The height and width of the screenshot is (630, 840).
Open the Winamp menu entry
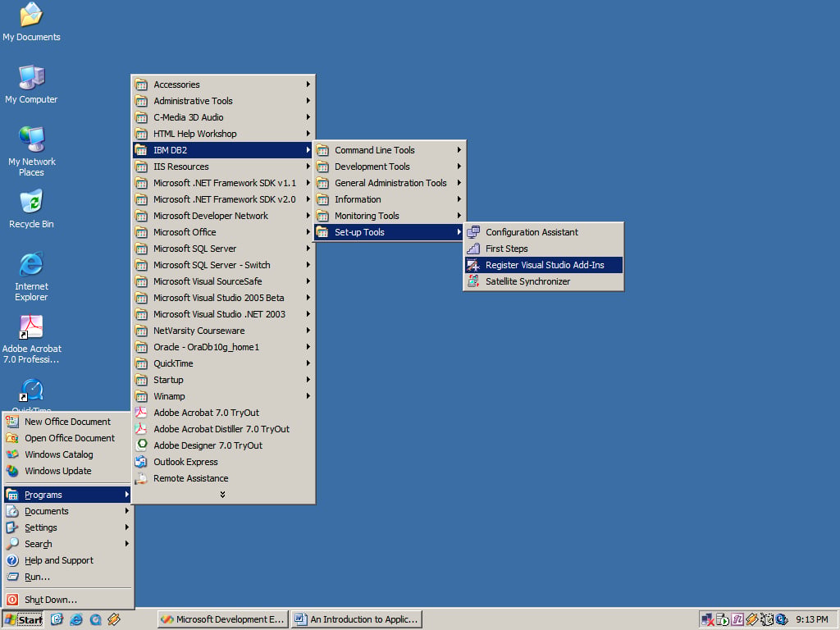point(223,396)
